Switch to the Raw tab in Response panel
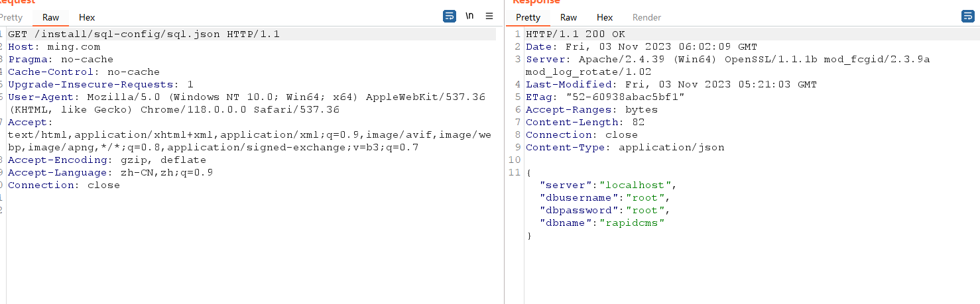Image resolution: width=980 pixels, height=304 pixels. click(568, 18)
